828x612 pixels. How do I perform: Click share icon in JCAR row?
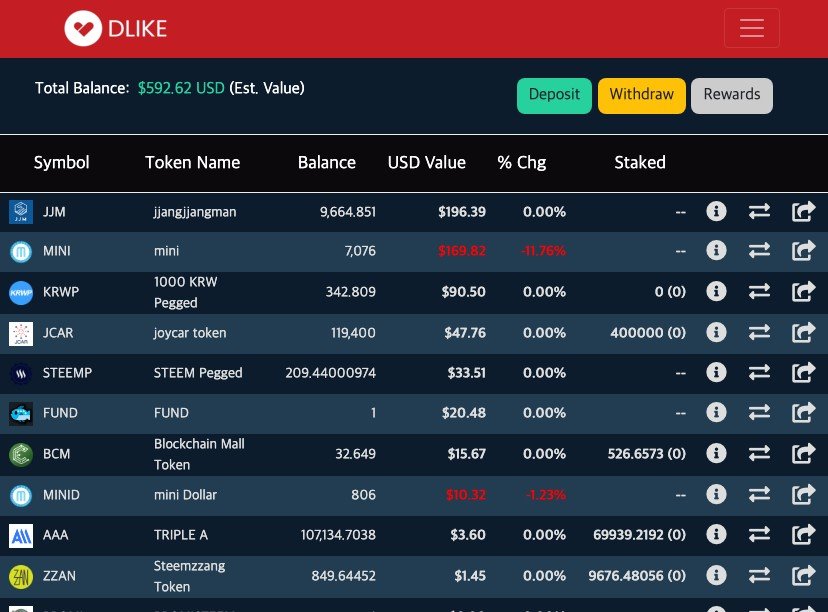[x=803, y=333]
